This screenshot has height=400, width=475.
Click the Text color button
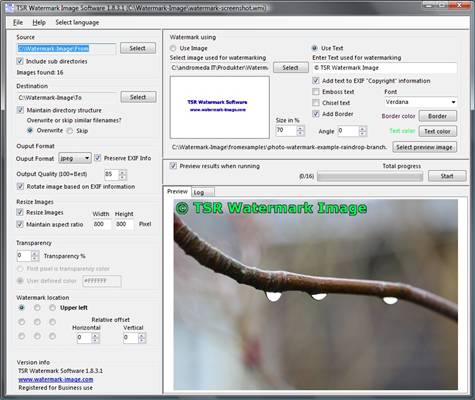437,131
